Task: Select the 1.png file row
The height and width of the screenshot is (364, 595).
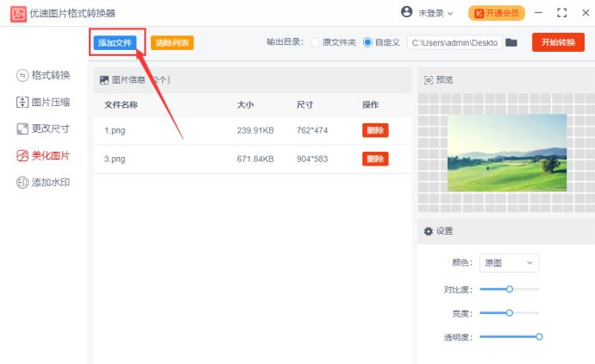Action: (253, 130)
